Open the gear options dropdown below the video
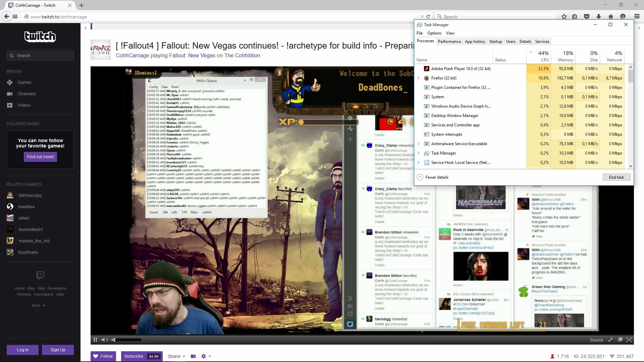Viewport: 644px width, 362px height. pyautogui.click(x=206, y=356)
